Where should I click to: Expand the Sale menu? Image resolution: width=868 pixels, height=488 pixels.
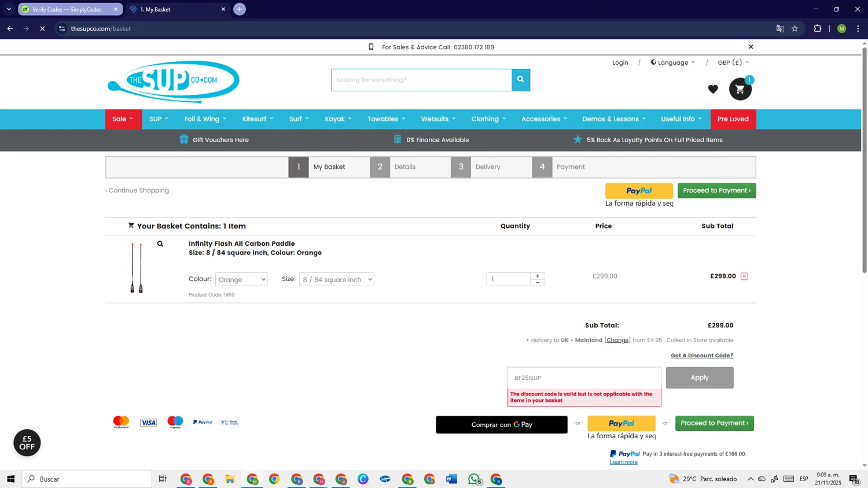coord(123,119)
